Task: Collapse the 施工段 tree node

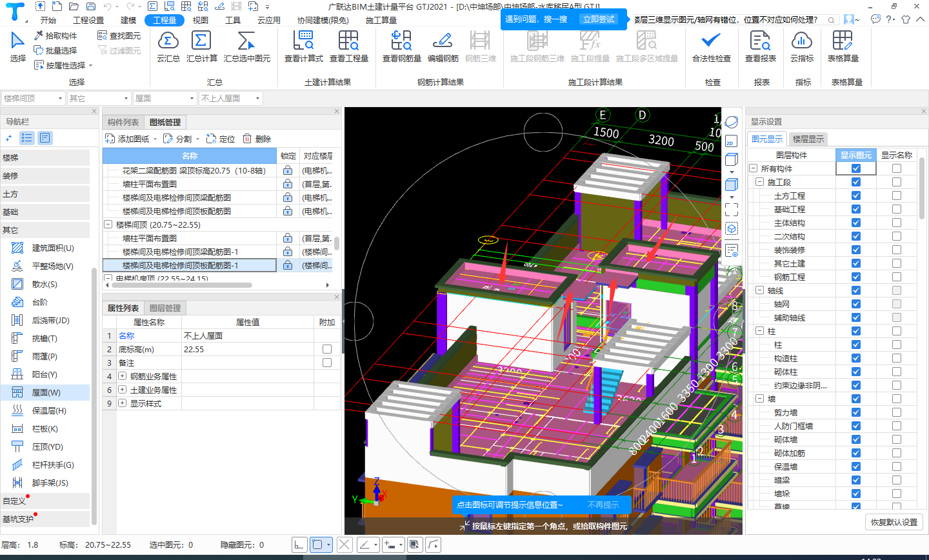Action: (760, 182)
